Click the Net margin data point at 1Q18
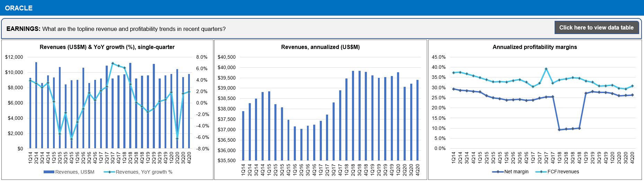644x183 pixels. pos(559,130)
